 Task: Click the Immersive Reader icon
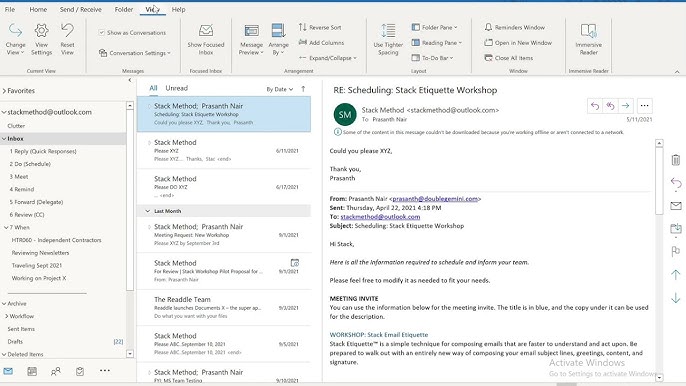pyautogui.click(x=588, y=31)
